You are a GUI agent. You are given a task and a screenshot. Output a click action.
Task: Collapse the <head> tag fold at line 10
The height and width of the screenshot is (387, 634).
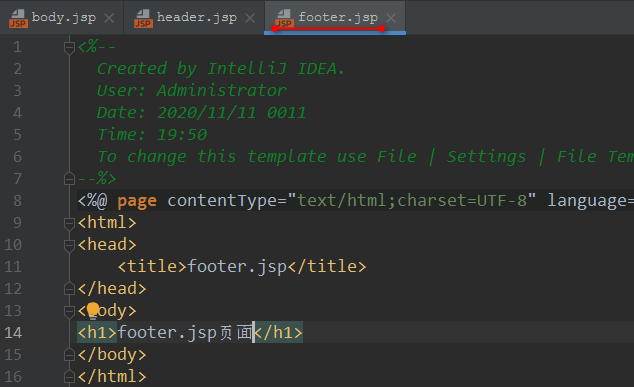(x=70, y=245)
